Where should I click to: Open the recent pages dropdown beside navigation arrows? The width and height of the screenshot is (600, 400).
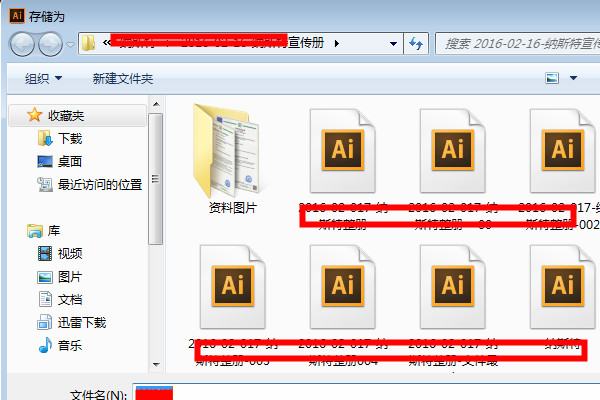point(70,44)
